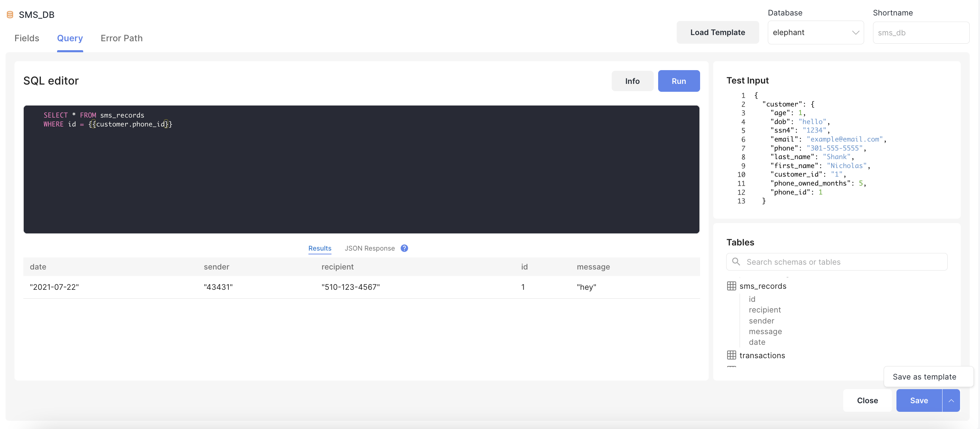Open the Error Path tab
This screenshot has width=980, height=429.
tap(121, 38)
